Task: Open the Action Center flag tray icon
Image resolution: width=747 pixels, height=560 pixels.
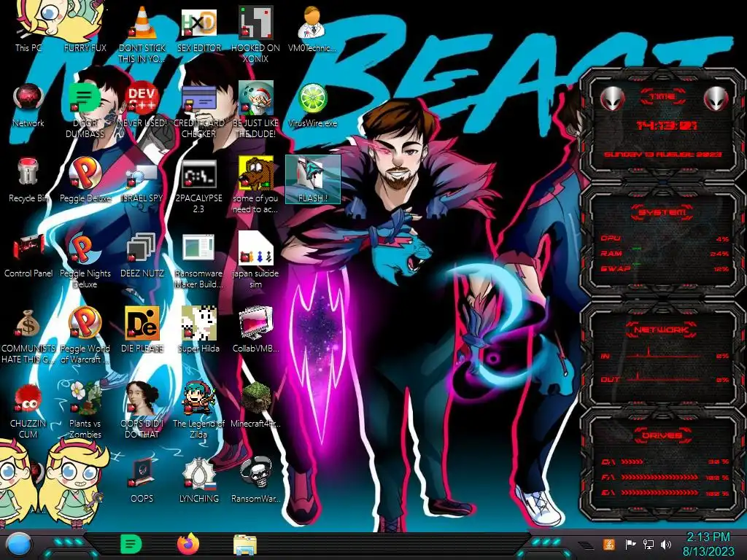Action: (630, 544)
